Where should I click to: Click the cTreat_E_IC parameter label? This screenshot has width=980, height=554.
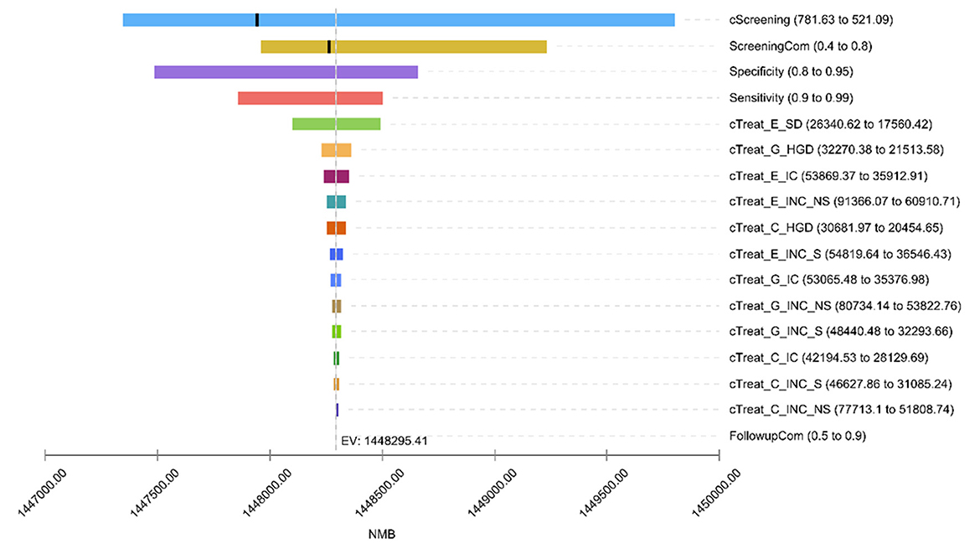[x=828, y=176]
